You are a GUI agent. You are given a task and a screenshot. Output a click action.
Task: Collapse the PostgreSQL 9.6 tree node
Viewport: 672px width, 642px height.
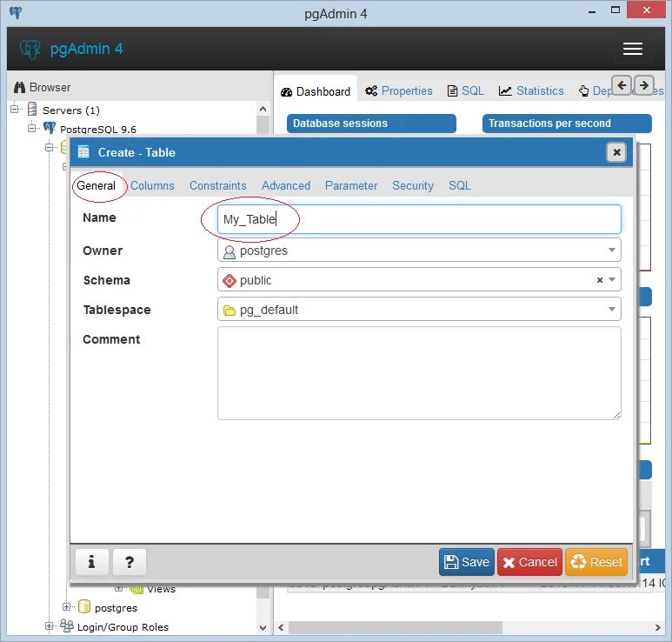31,128
